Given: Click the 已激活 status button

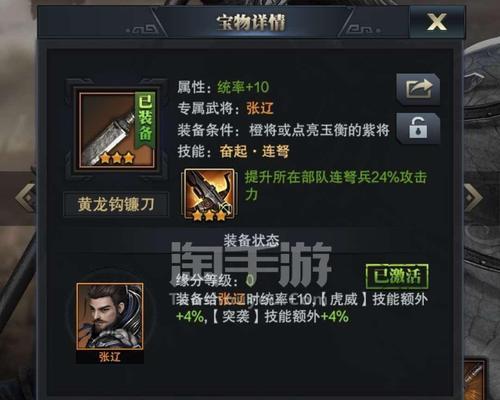Looking at the screenshot, I should coord(397,276).
